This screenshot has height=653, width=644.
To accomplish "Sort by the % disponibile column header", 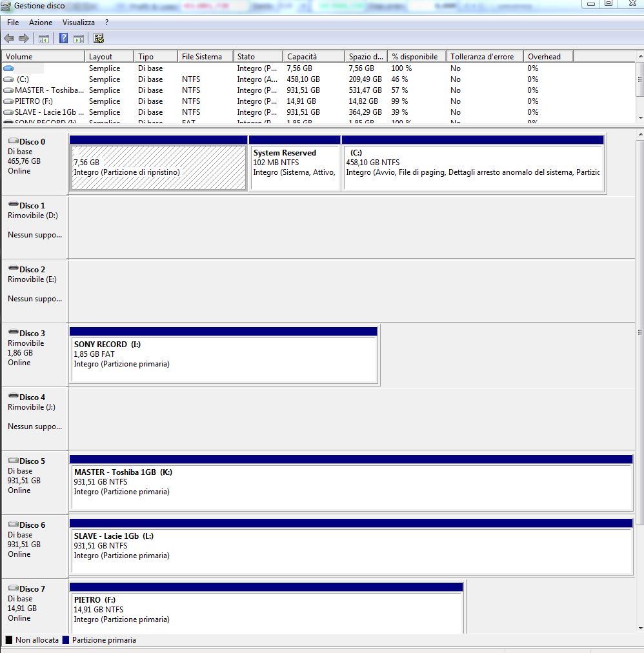I will coord(417,57).
